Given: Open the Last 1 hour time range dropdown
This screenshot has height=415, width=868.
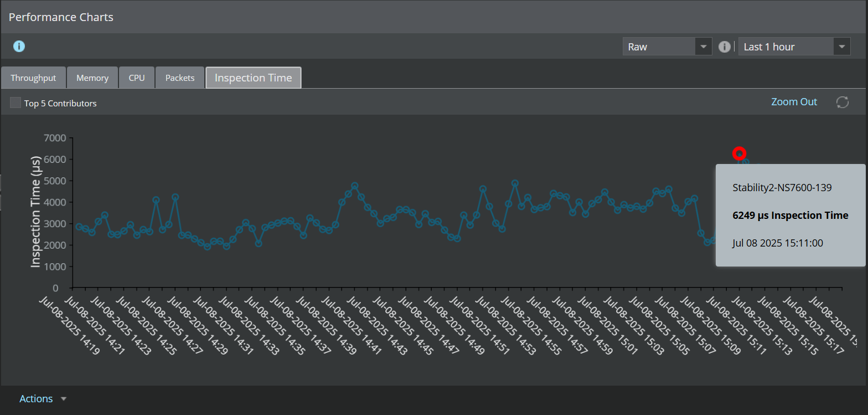Looking at the screenshot, I should click(x=794, y=47).
